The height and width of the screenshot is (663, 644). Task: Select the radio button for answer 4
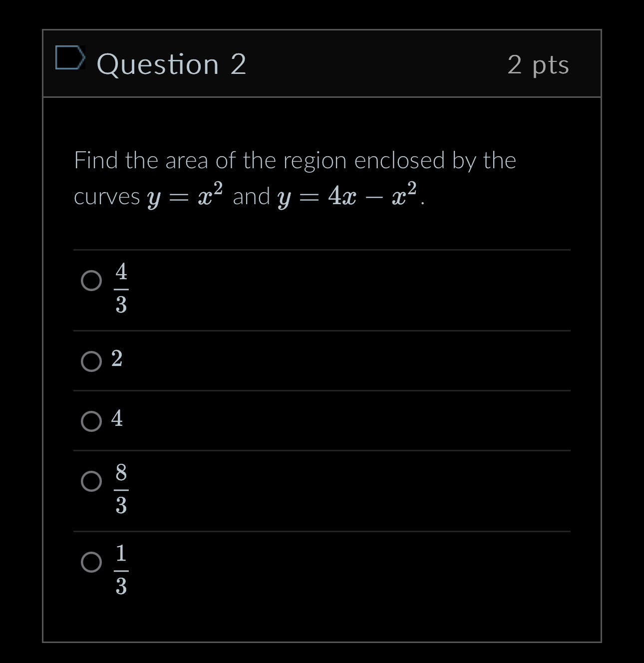(91, 421)
